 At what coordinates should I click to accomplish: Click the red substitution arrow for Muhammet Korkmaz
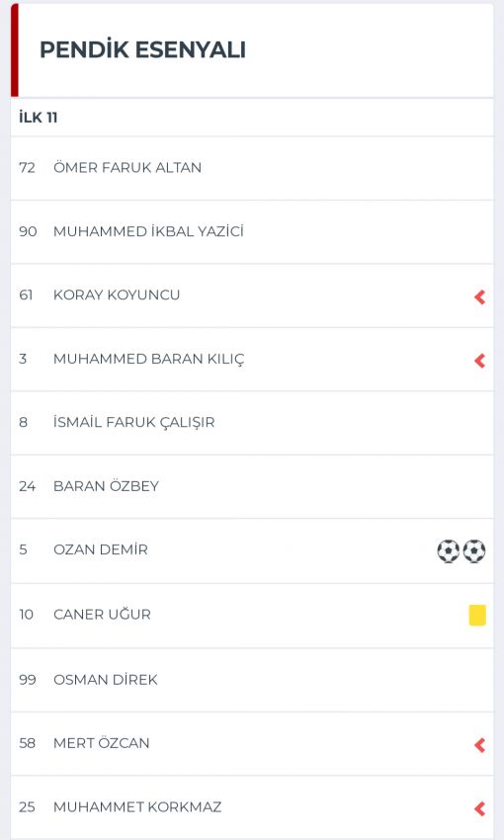point(480,808)
